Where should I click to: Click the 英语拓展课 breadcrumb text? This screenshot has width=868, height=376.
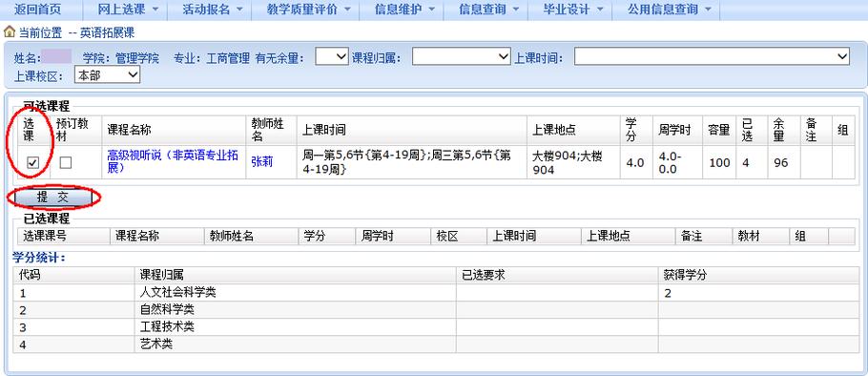(107, 32)
